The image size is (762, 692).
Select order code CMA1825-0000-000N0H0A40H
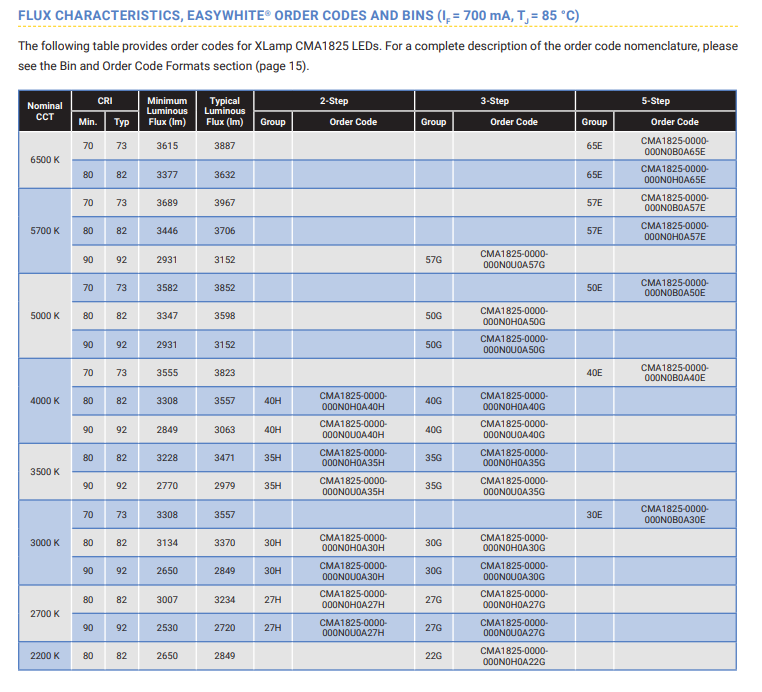coord(353,401)
